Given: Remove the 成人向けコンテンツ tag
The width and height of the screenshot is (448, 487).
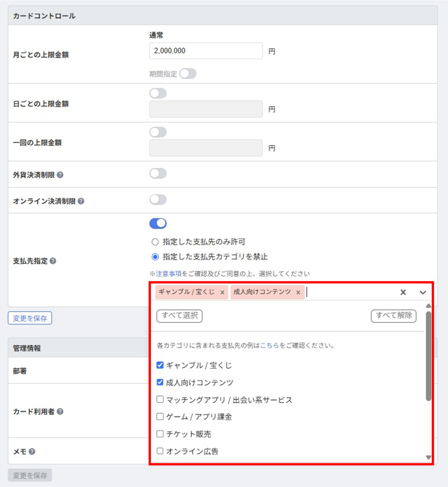Looking at the screenshot, I should point(298,292).
